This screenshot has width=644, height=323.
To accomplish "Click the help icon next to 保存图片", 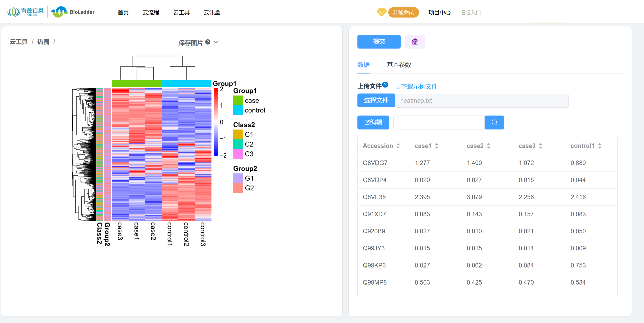I will click(x=207, y=42).
